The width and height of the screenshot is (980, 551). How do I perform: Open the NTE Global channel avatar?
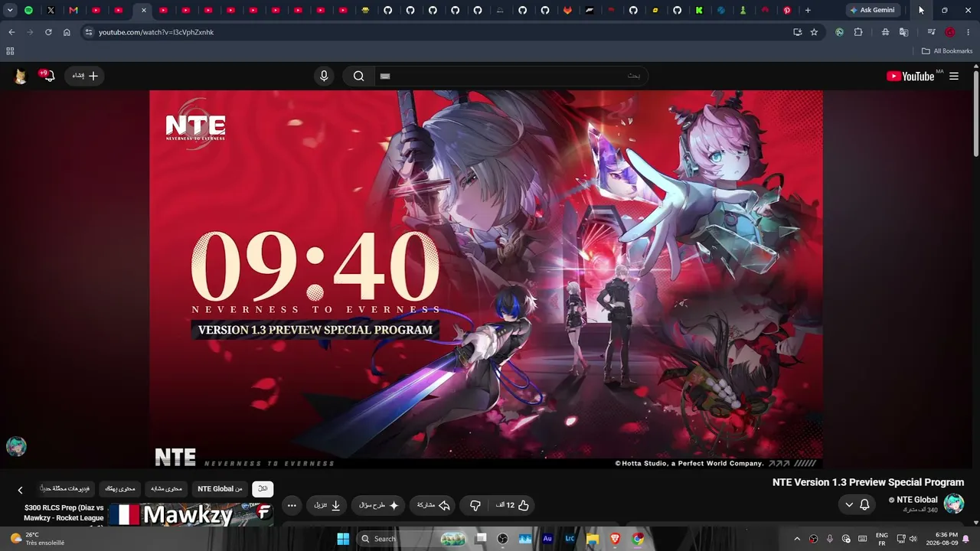point(954,504)
